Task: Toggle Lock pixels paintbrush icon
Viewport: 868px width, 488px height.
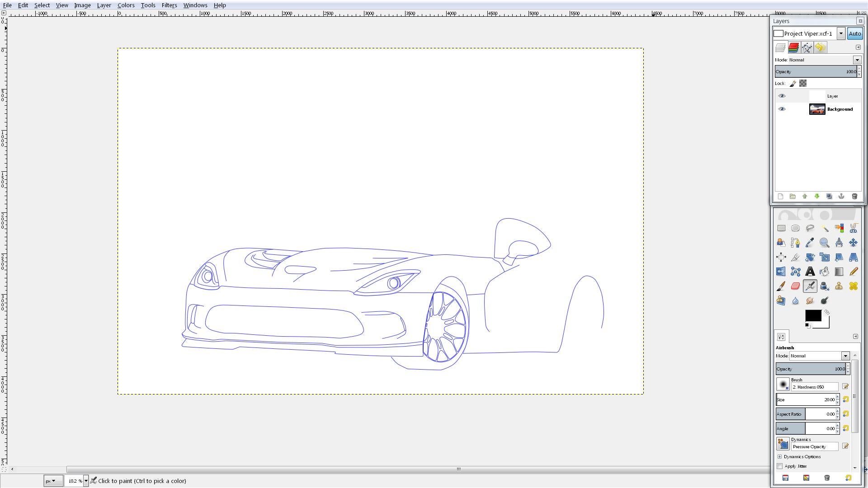Action: (x=793, y=83)
